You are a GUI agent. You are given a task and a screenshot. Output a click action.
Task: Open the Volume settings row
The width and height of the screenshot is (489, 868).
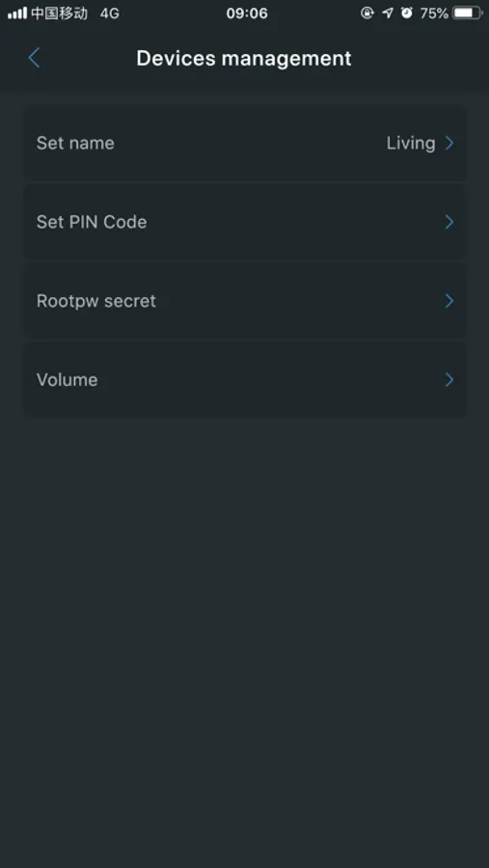(x=244, y=380)
